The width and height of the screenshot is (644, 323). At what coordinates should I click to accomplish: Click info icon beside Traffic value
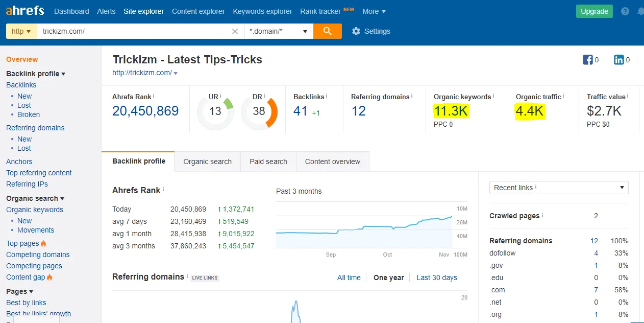point(628,96)
